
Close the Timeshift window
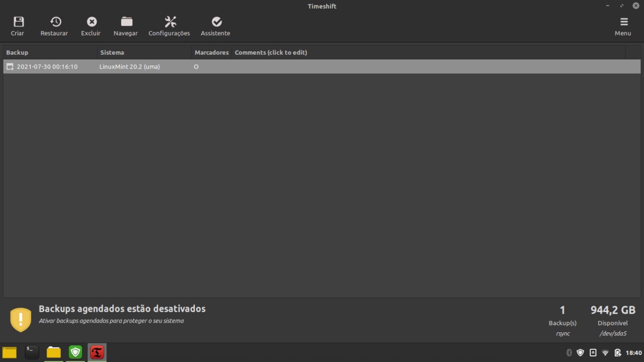click(636, 6)
